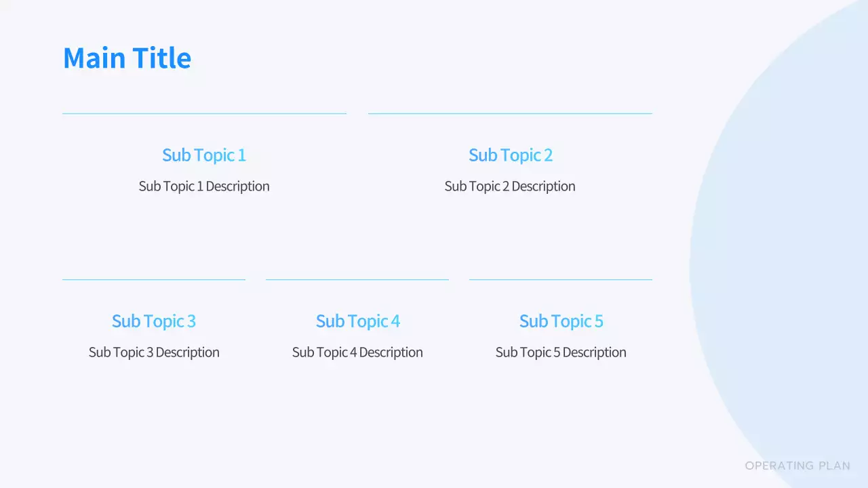Select the Sub Topic 2 Description text
868x488 pixels.
[510, 186]
